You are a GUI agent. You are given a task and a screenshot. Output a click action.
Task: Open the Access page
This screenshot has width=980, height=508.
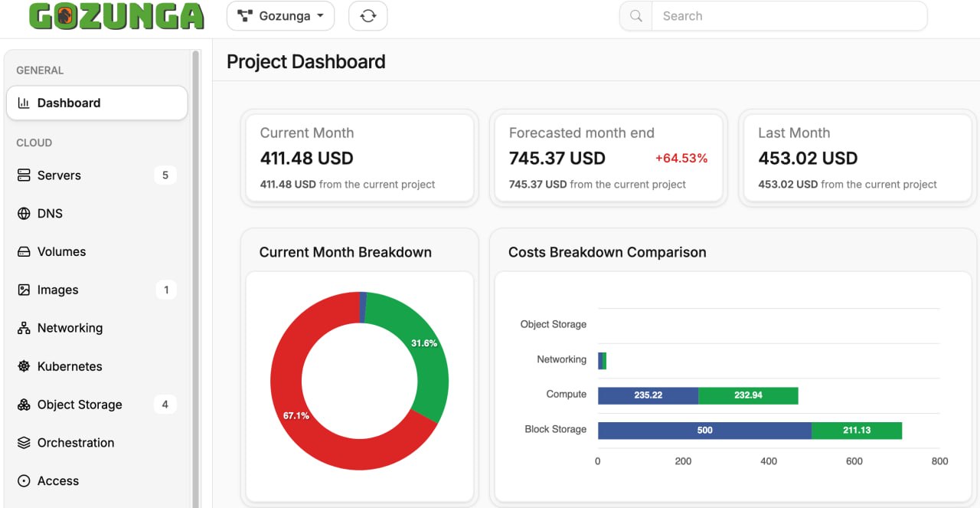point(96,481)
